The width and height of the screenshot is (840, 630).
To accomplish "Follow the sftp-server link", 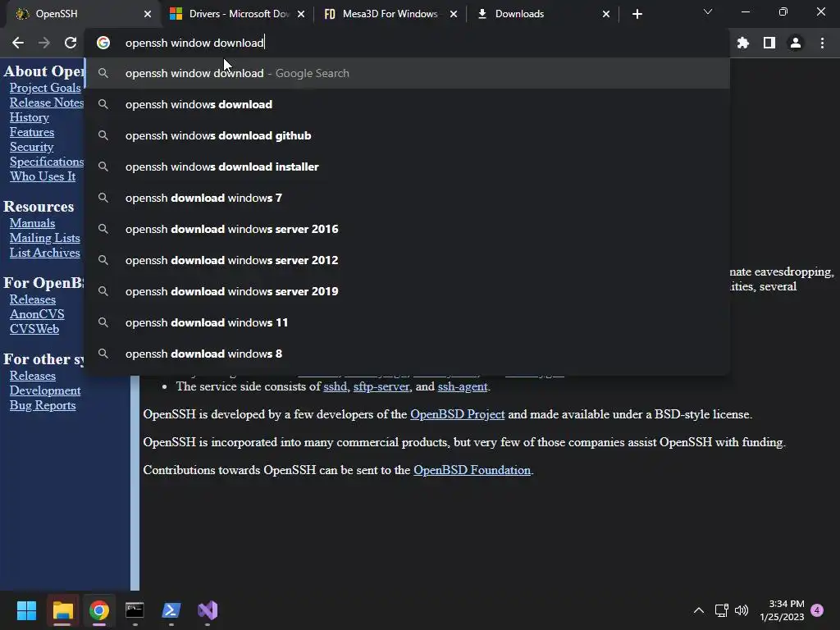I will tap(381, 386).
